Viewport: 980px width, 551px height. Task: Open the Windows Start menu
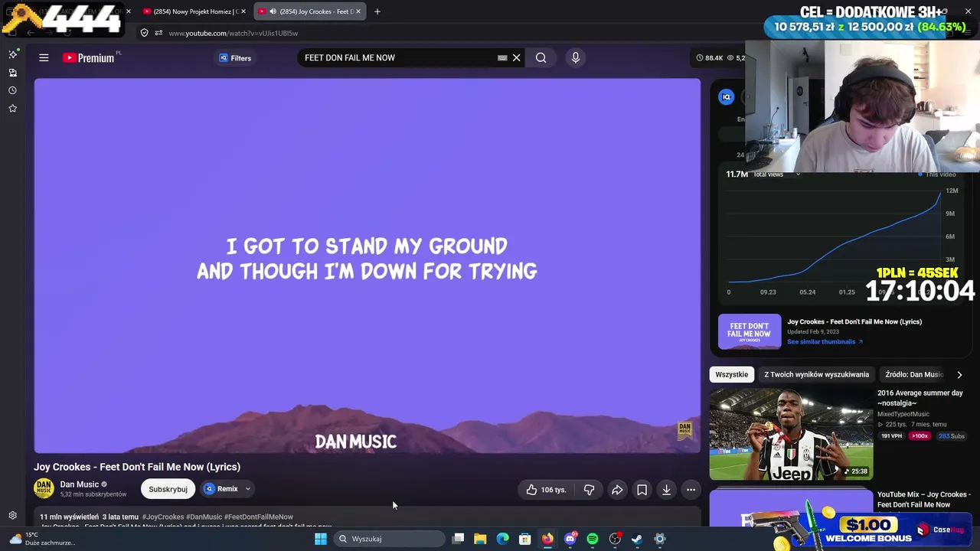click(321, 539)
